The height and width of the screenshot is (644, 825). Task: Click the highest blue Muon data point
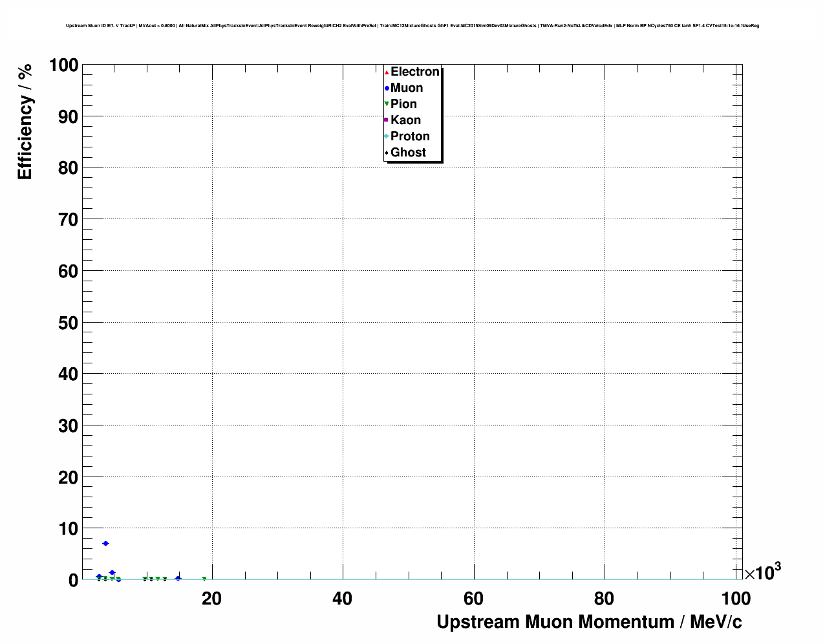[105, 543]
